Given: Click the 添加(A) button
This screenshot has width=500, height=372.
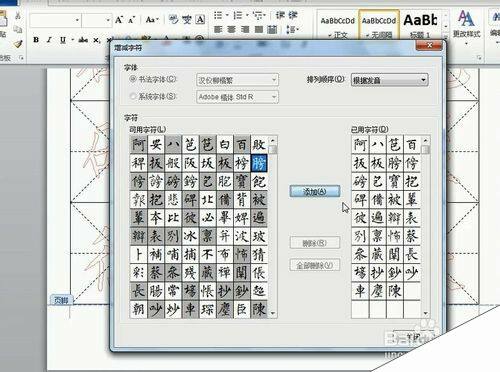Looking at the screenshot, I should click(x=315, y=191).
